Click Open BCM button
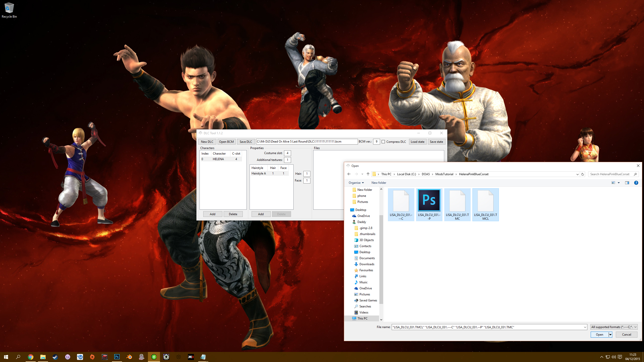This screenshot has width=644, height=362. click(226, 142)
